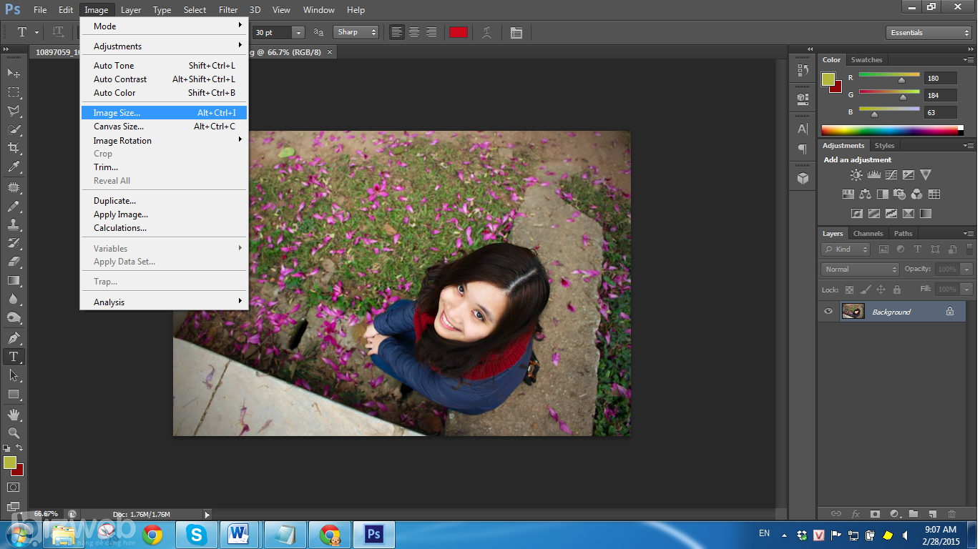This screenshot has width=980, height=549.
Task: Open the Hue/Saturation adjustment icon
Action: (x=848, y=194)
